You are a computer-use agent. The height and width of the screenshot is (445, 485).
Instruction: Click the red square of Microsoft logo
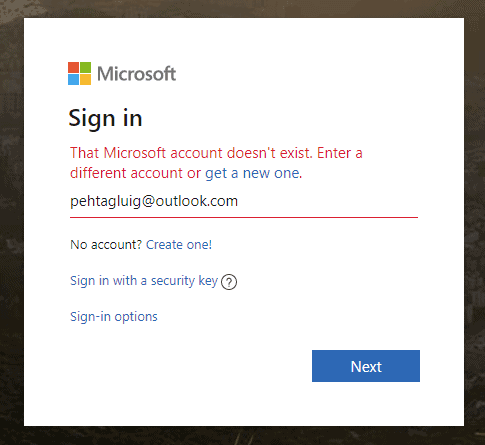tap(73, 67)
